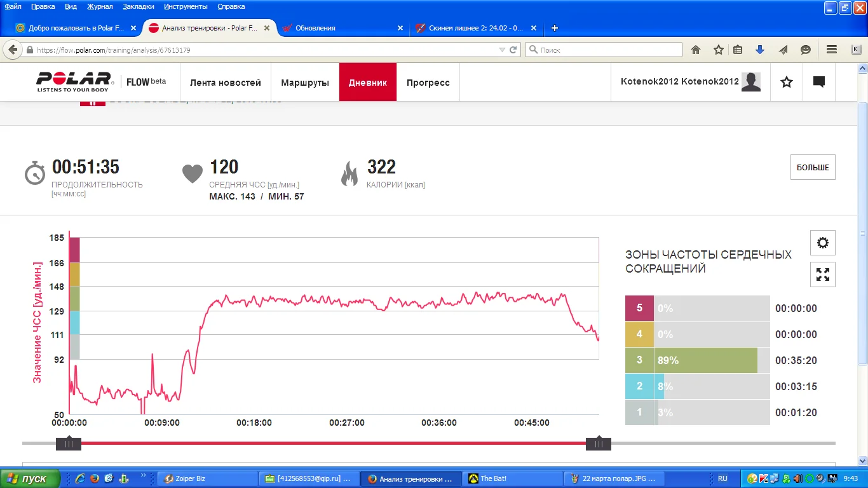Click the heart icon beside average HR
Image resolution: width=868 pixels, height=488 pixels.
click(192, 173)
